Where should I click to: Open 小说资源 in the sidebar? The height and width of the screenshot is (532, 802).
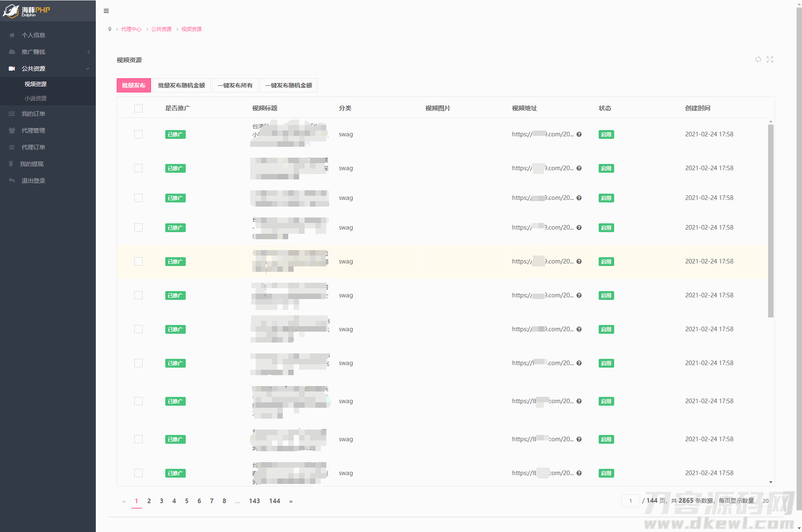pos(36,98)
